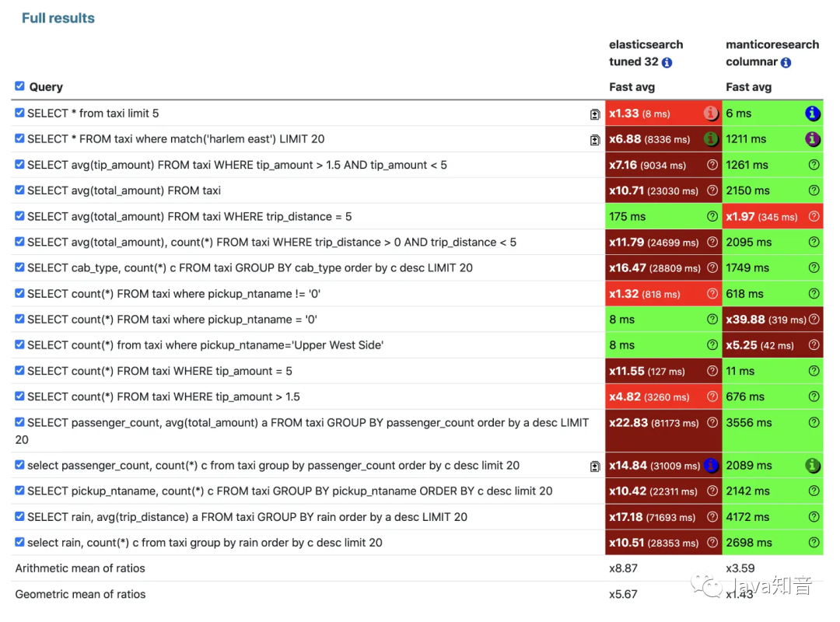Viewport: 840px width, 622px height.
Task: Uncheck 'select rain, count(*)' query checkbox
Action: [x=19, y=542]
